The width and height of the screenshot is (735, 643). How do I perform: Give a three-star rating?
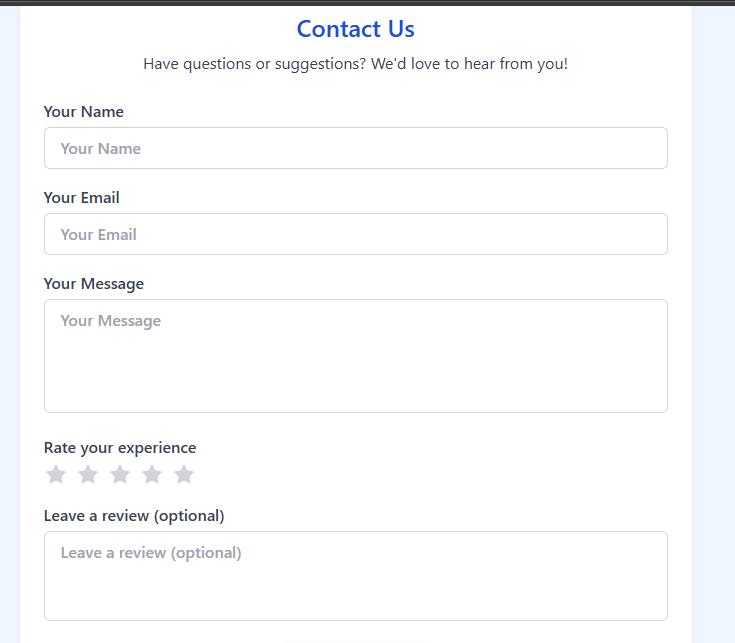pyautogui.click(x=120, y=474)
